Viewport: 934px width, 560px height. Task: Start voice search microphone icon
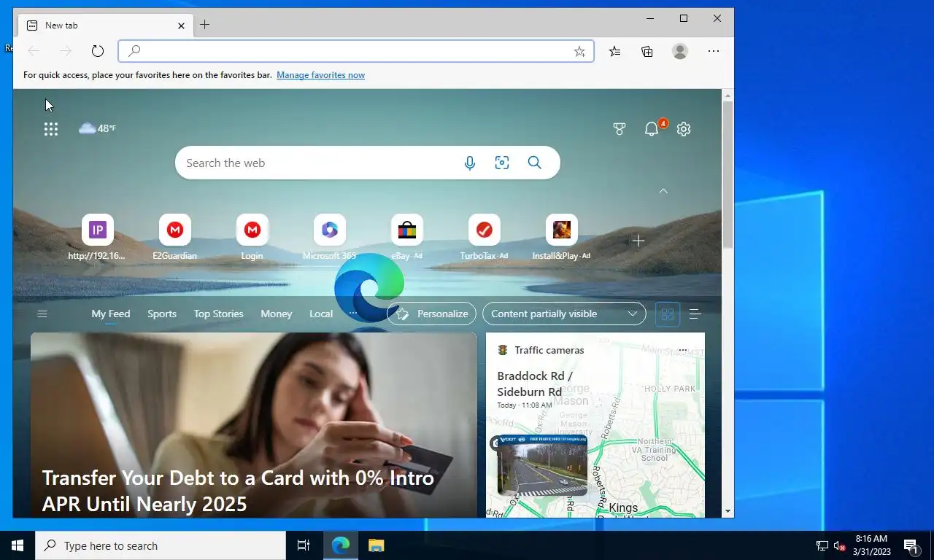tap(470, 163)
